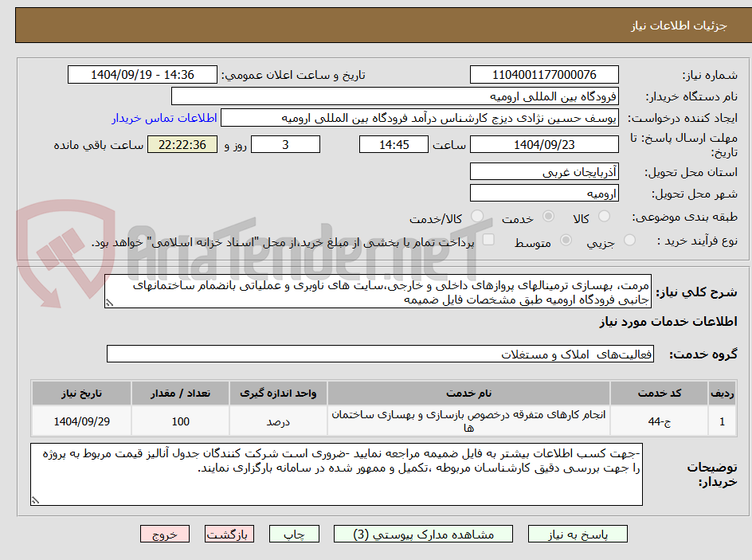The image size is (752, 560).
Task: Select the متوسط purchase type radio
Action: point(566,241)
